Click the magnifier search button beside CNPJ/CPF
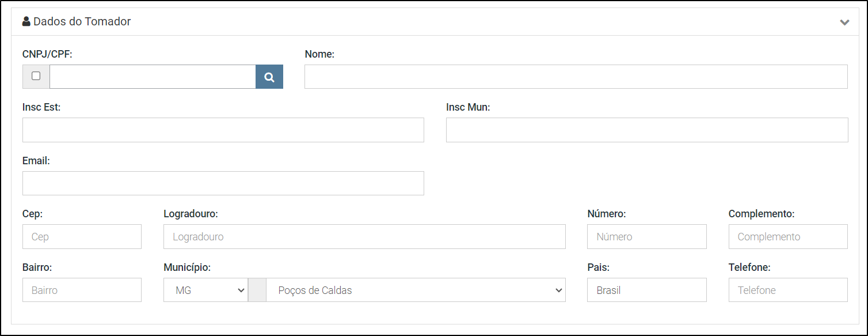868x336 pixels. [269, 77]
